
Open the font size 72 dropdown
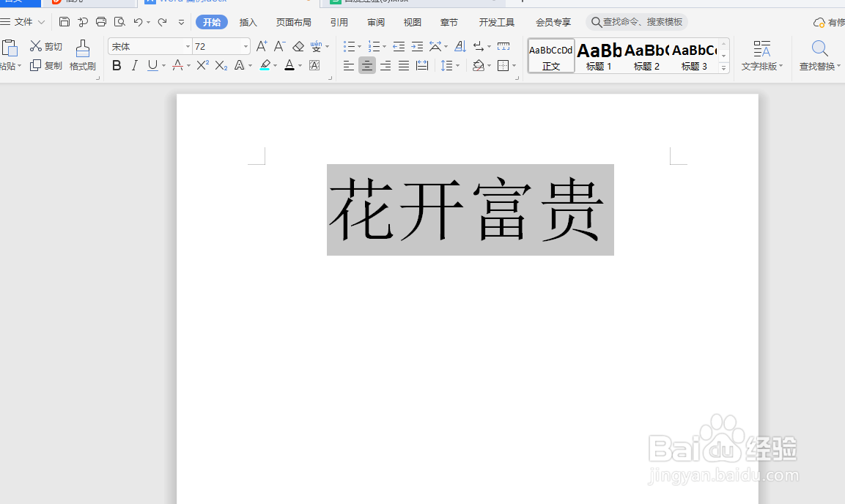coord(246,47)
